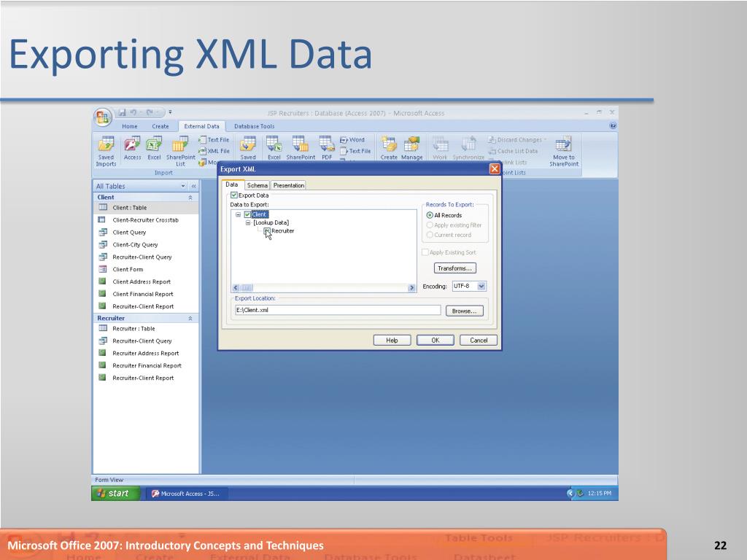Click Export Location path field
The image size is (747, 560).
click(338, 310)
